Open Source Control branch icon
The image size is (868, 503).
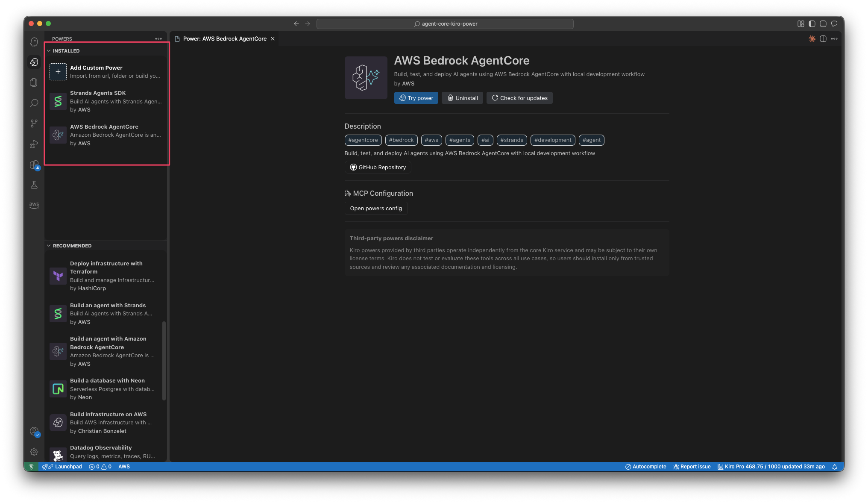click(34, 124)
